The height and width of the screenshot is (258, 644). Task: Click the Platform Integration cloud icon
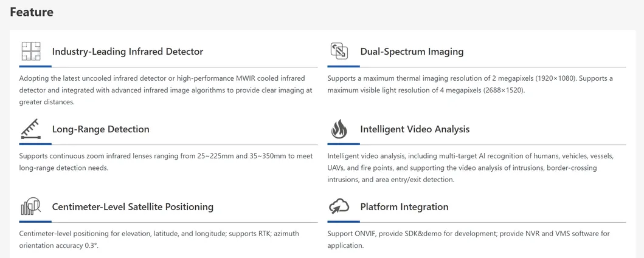[339, 207]
